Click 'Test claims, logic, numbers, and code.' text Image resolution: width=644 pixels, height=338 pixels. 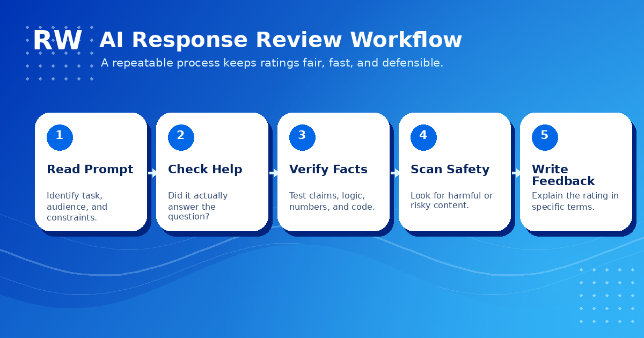coord(332,201)
